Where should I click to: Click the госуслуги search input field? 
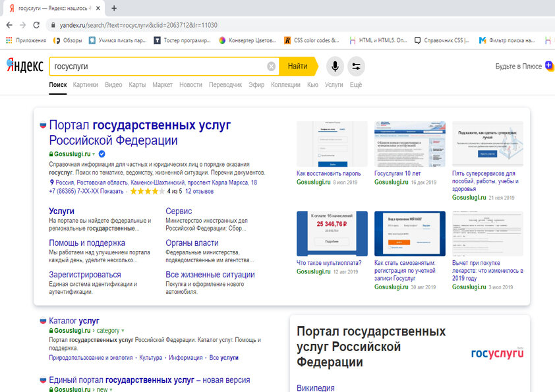pos(159,67)
